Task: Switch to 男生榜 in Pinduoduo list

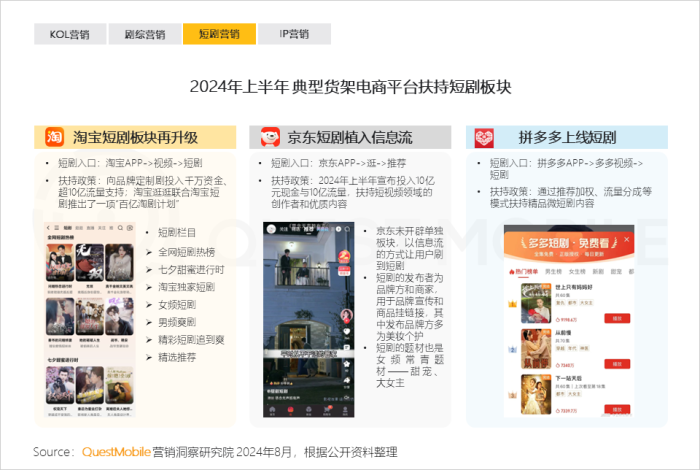Action: point(552,270)
